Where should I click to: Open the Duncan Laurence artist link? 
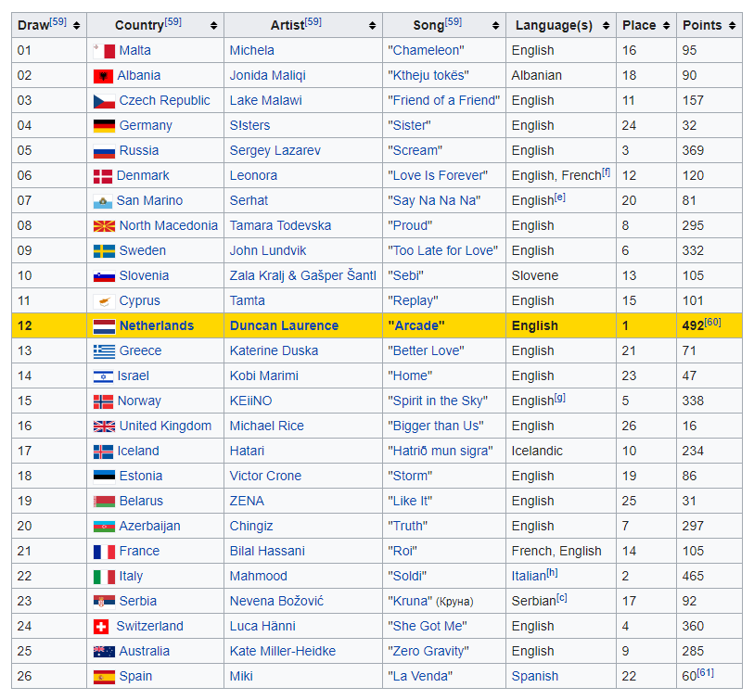click(284, 325)
